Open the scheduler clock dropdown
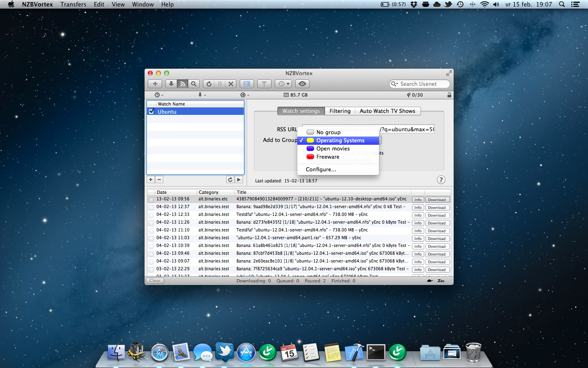Screen dimensions: 588x368 (x=283, y=84)
